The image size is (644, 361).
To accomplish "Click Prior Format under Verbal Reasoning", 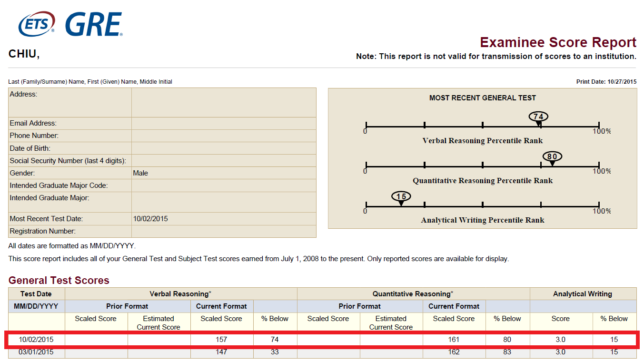I will click(127, 306).
